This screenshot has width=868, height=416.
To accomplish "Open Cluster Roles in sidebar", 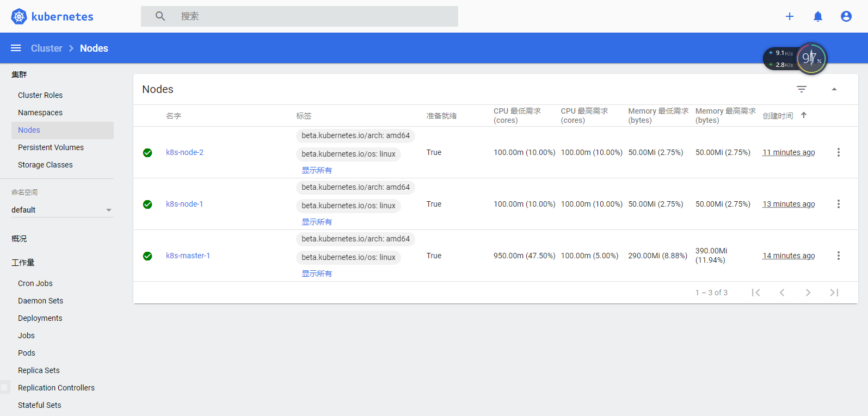I will point(40,95).
